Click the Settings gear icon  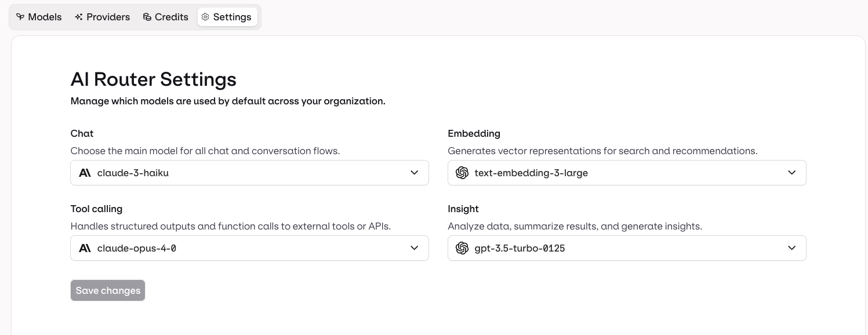pos(205,17)
